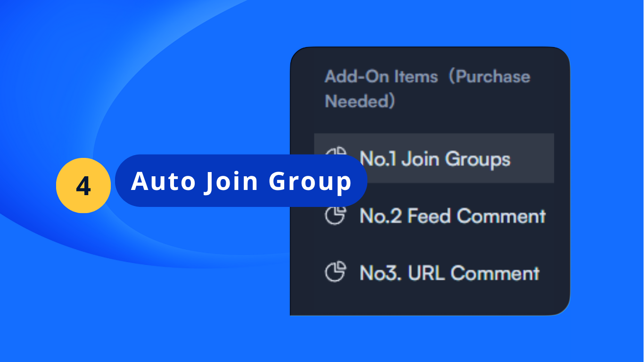Click the yellow circle badge numbered 4
The height and width of the screenshot is (362, 644).
coord(83,186)
